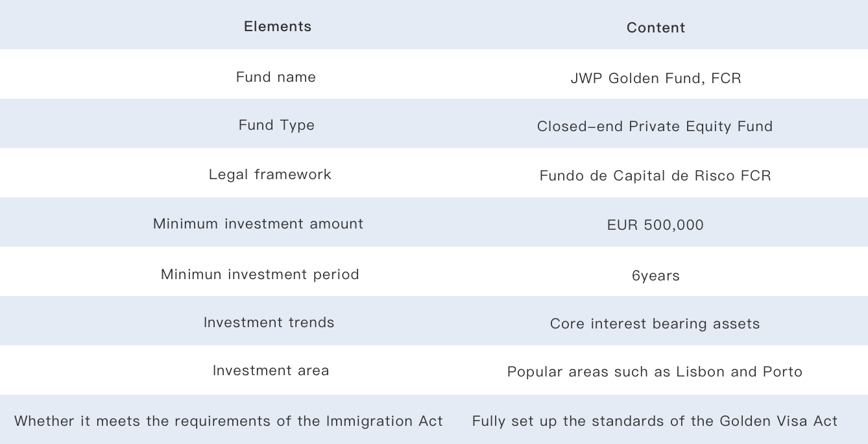Select the 'Minimun investment period' label
This screenshot has height=444, width=868.
[x=259, y=275]
